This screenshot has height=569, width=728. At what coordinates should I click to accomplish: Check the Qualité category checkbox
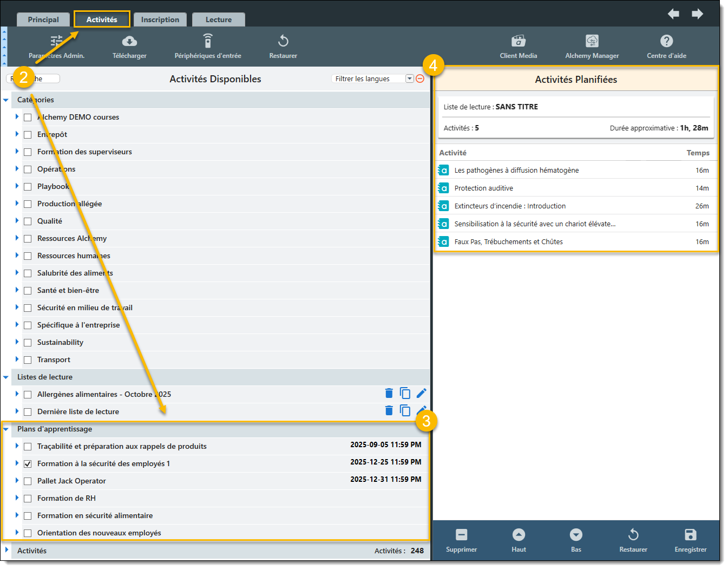[x=28, y=221]
